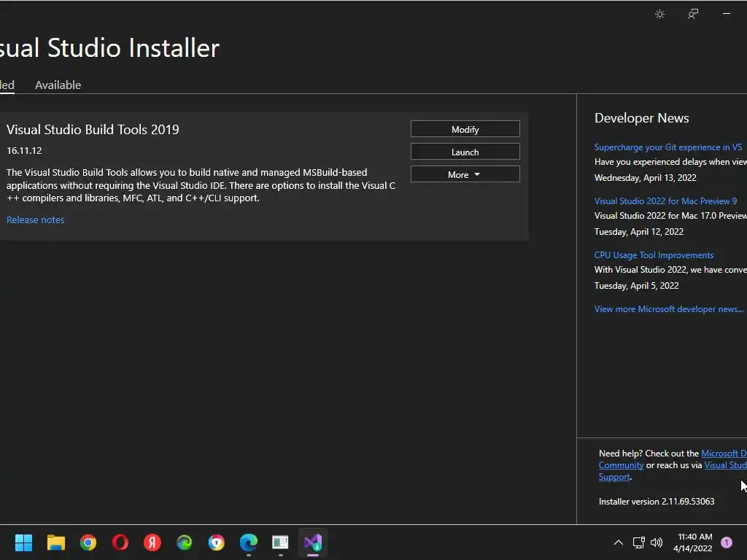Viewport: 747px width, 560px height.
Task: Open Microsoft Edge from the taskbar
Action: [x=249, y=542]
